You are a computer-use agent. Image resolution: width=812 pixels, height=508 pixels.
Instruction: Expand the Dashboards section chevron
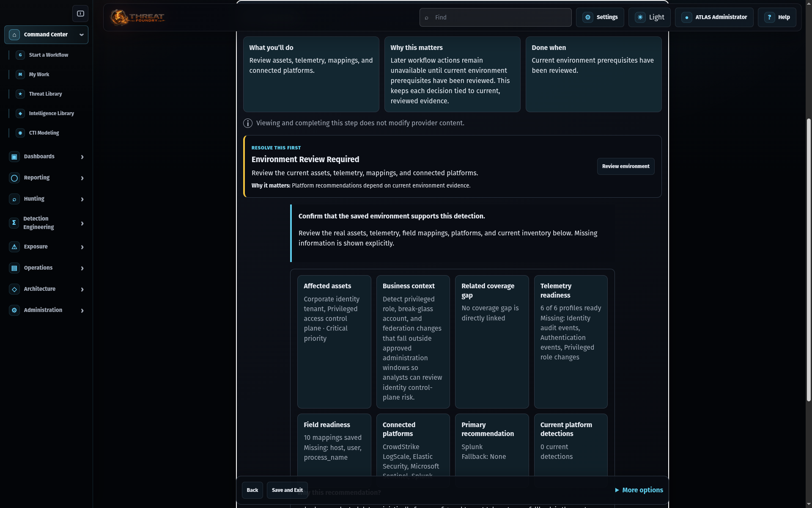point(82,157)
